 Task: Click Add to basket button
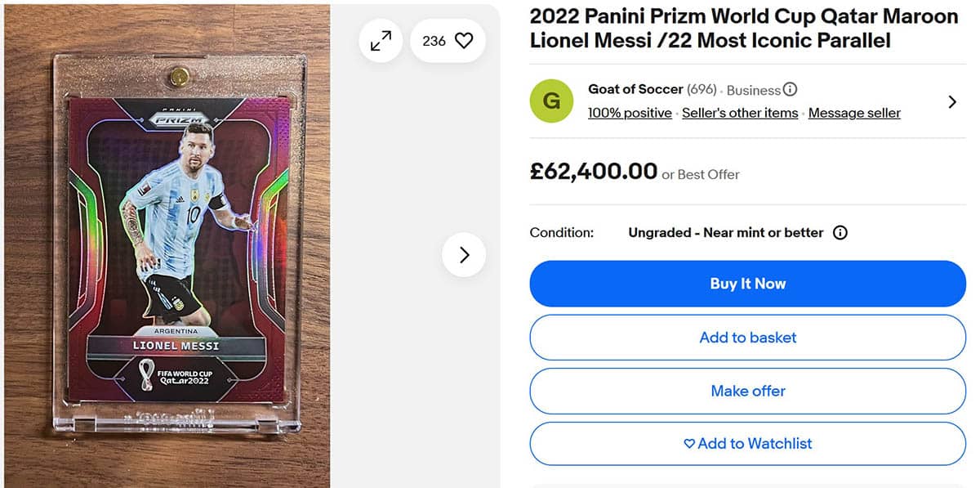(x=747, y=338)
